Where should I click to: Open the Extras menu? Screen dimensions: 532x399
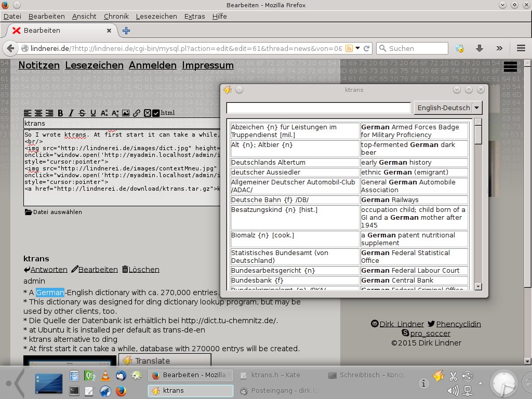click(x=194, y=16)
